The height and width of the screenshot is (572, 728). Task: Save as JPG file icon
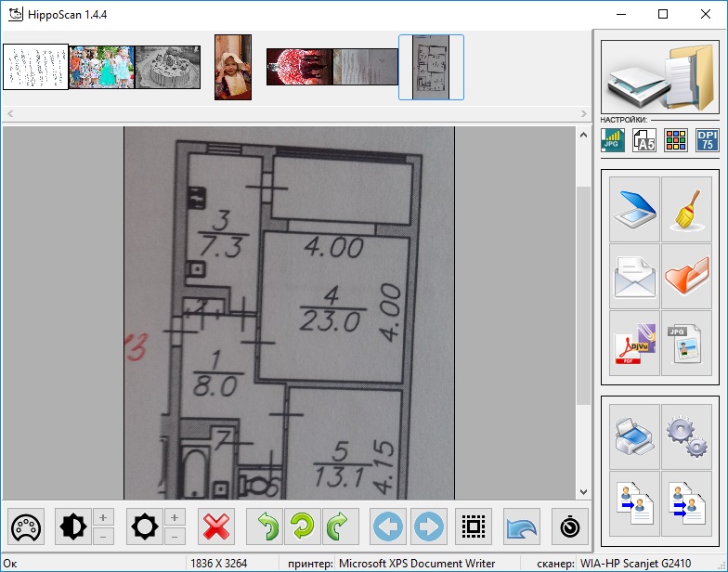point(687,344)
